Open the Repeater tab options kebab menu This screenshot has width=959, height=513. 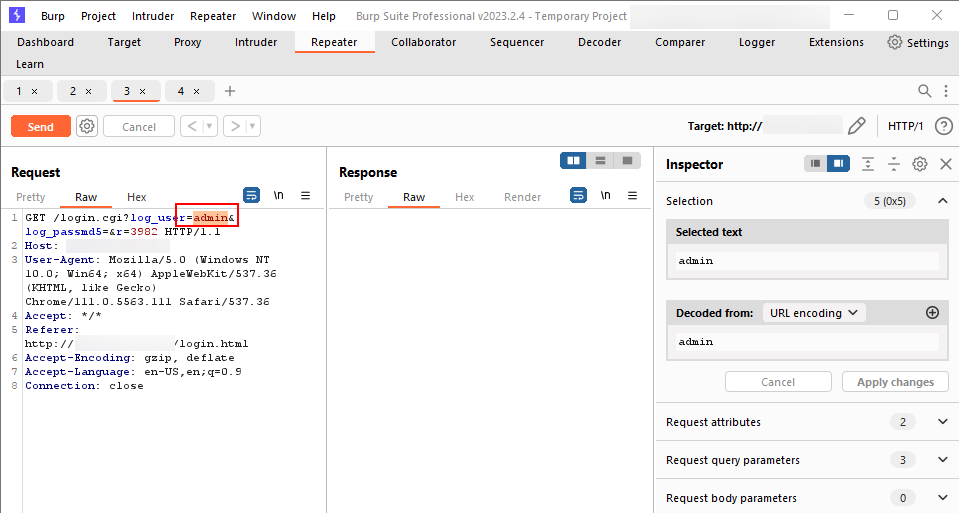pyautogui.click(x=946, y=91)
